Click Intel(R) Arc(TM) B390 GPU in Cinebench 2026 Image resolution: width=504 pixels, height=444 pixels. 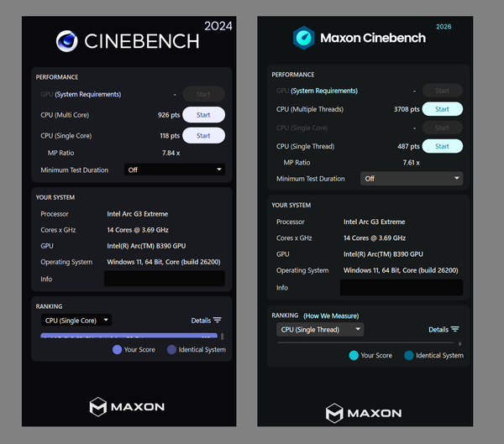pos(383,254)
